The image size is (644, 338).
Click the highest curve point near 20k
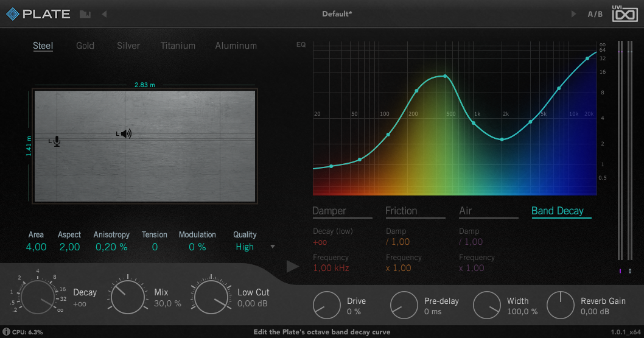tap(587, 58)
